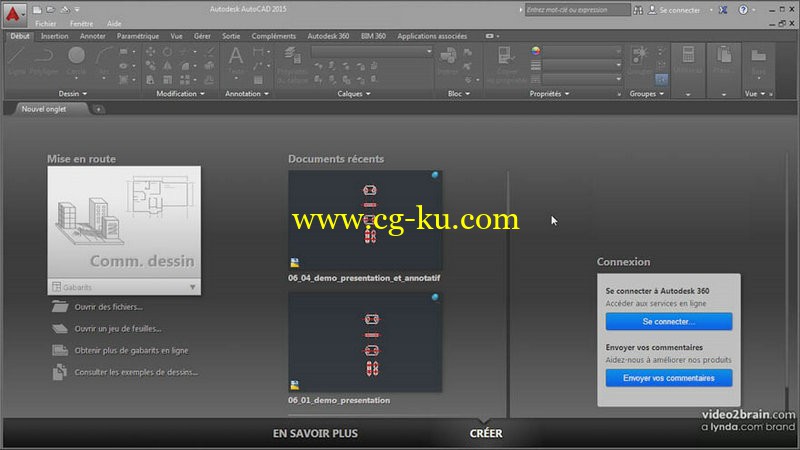The width and height of the screenshot is (800, 450).
Task: Click the binoculars search icon
Action: pyautogui.click(x=638, y=10)
